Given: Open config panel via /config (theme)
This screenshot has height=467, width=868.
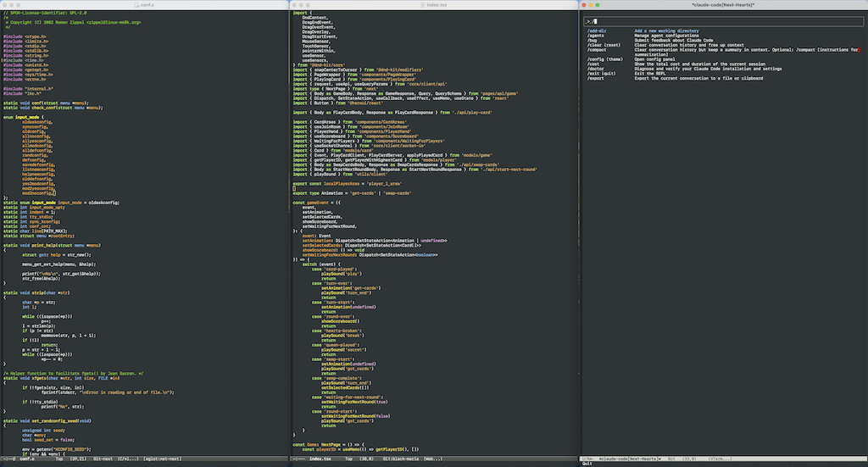Looking at the screenshot, I should pos(605,58).
